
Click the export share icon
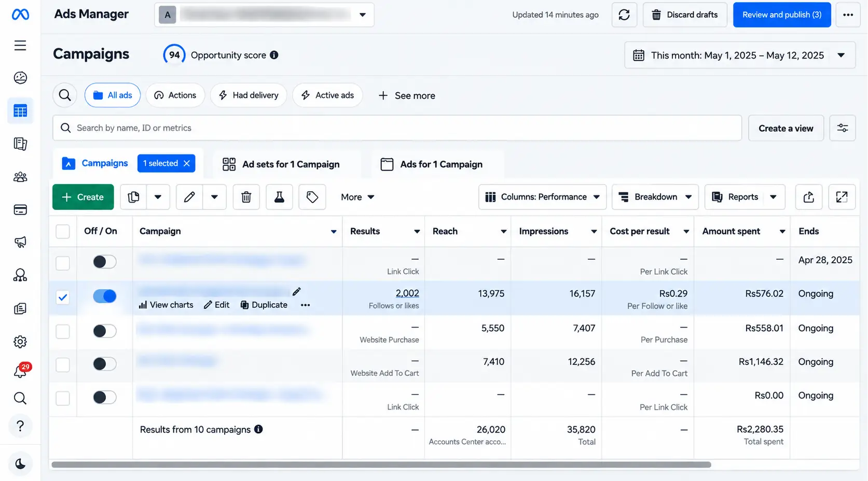pyautogui.click(x=809, y=197)
